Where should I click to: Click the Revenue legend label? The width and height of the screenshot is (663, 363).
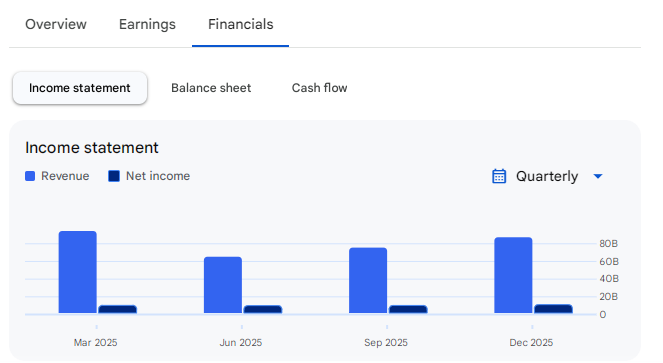(65, 176)
